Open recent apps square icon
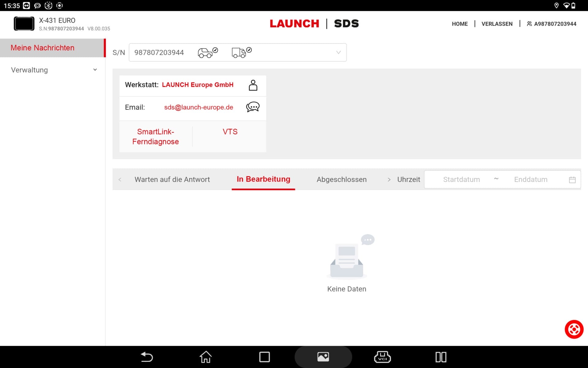The image size is (588, 368). click(x=264, y=357)
